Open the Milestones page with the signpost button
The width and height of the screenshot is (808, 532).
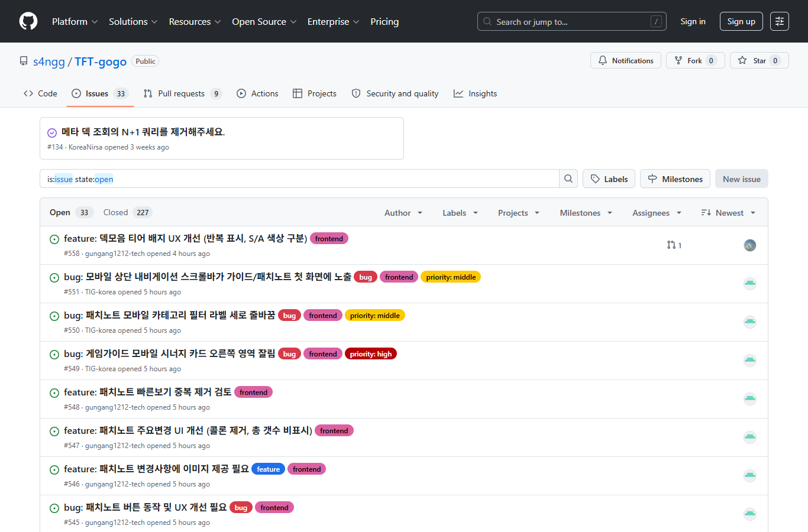pyautogui.click(x=675, y=179)
